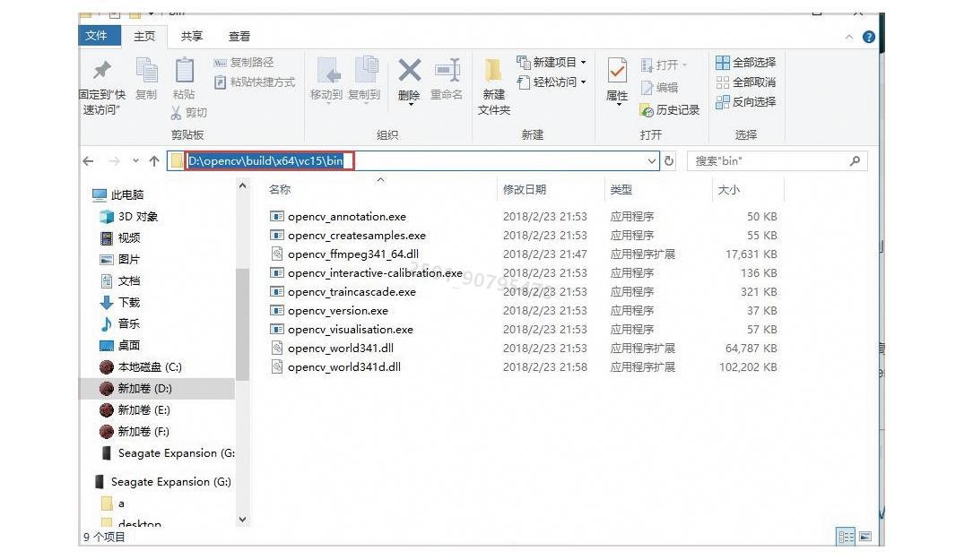Select file opencv_version.exe

(x=329, y=310)
